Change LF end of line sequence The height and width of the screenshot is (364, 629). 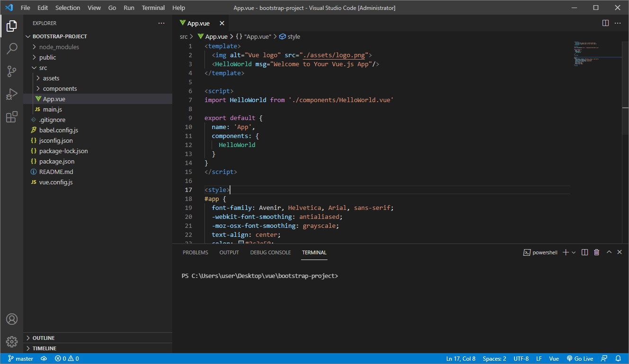pos(539,359)
